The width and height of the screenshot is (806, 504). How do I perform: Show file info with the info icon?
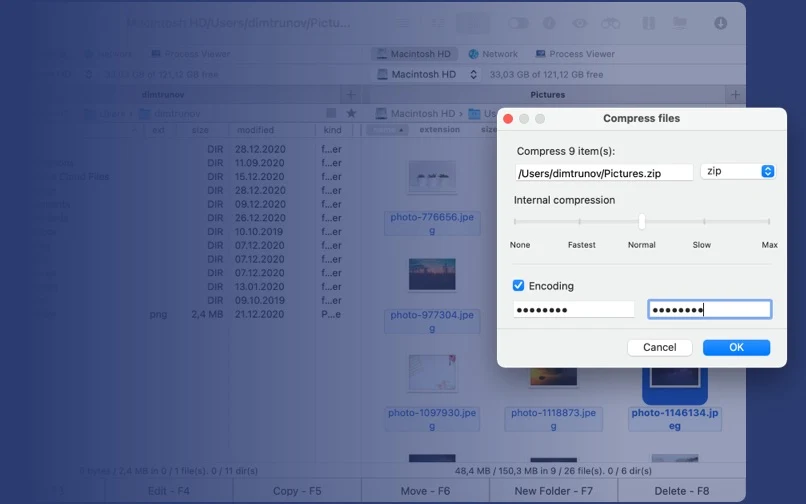[549, 23]
